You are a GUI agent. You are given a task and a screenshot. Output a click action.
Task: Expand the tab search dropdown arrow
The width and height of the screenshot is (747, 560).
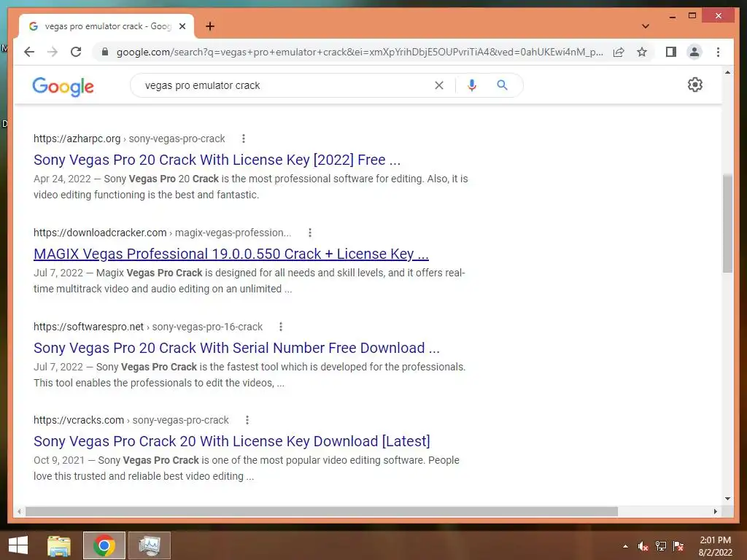646,26
